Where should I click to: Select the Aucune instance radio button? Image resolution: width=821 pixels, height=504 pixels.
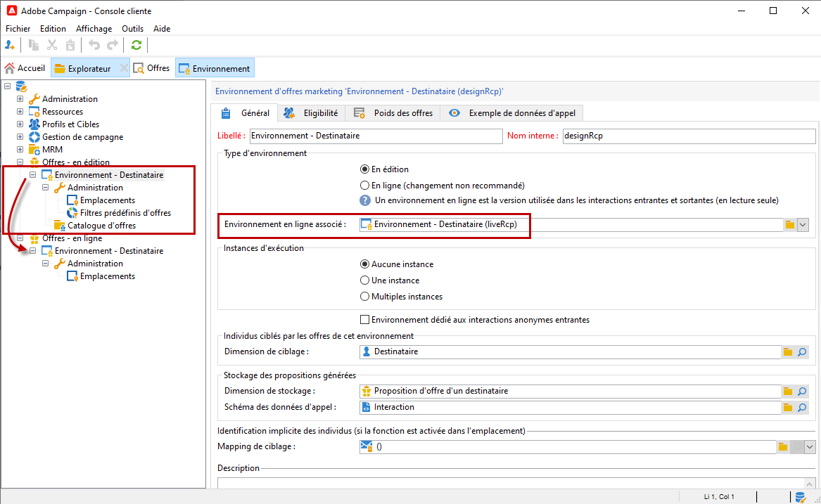[364, 264]
